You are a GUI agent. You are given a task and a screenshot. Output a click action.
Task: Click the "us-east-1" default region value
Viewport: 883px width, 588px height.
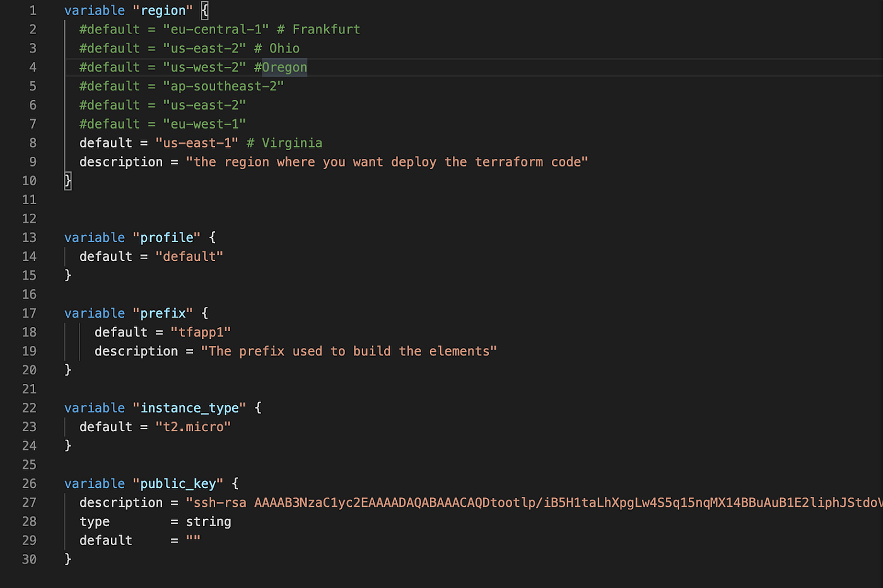[197, 143]
